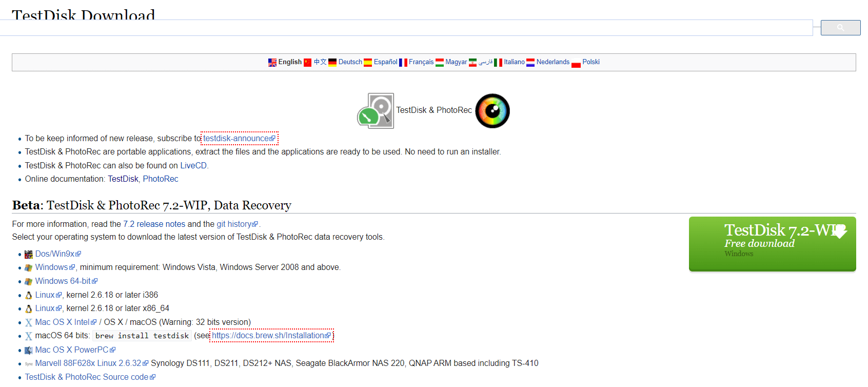This screenshot has width=868, height=387.
Task: Download Linux x86_64 build
Action: click(48, 308)
